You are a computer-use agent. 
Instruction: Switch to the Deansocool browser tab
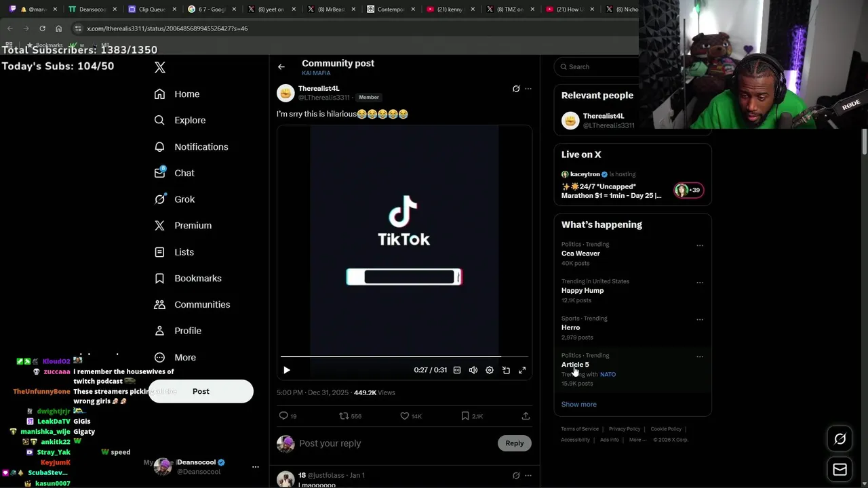coord(92,9)
